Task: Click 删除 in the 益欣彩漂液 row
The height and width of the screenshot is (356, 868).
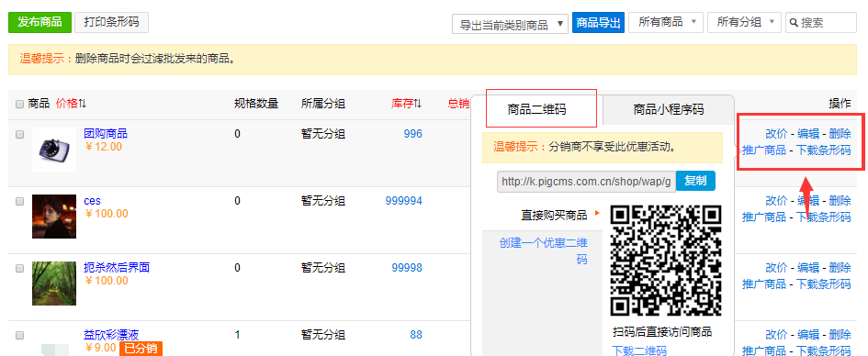Action: tap(840, 335)
